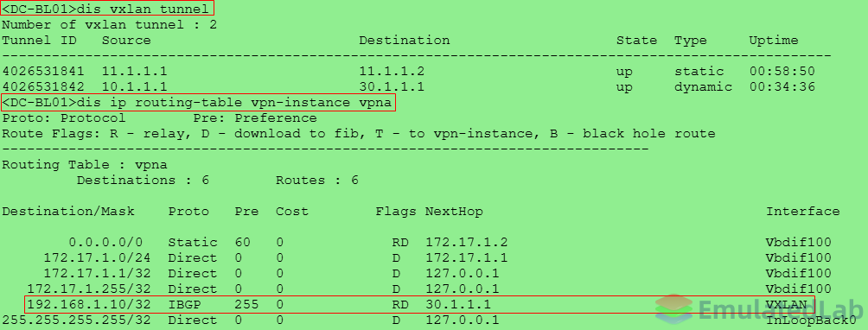868x330 pixels.
Task: Click the 'dis ip routing-table vpn-instance vpna' command
Action: pos(198,103)
